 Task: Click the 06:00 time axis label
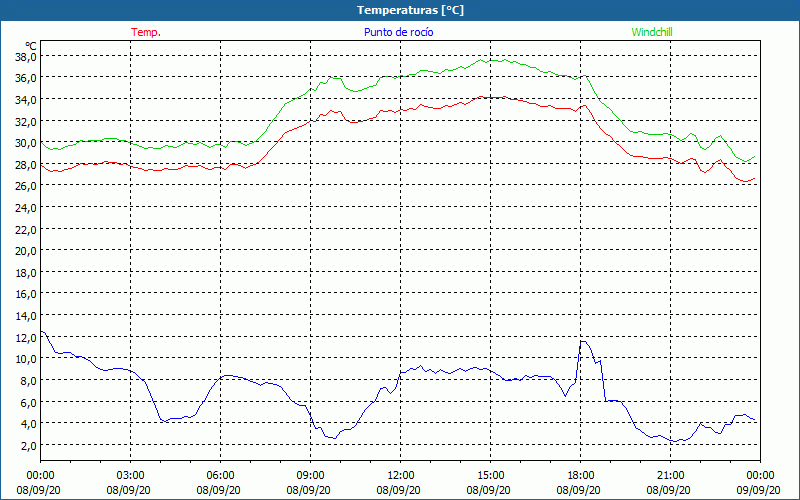point(220,476)
